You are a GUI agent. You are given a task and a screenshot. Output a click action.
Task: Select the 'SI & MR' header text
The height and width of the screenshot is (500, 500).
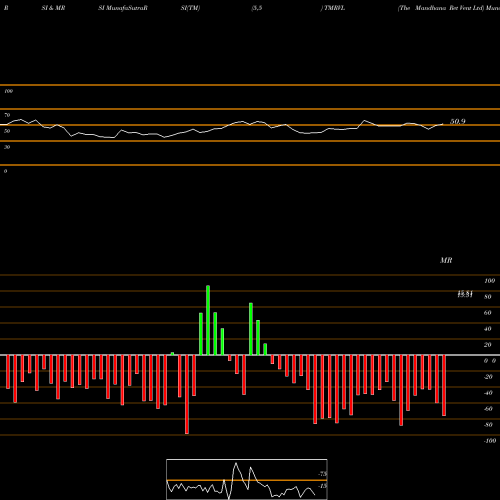point(53,8)
